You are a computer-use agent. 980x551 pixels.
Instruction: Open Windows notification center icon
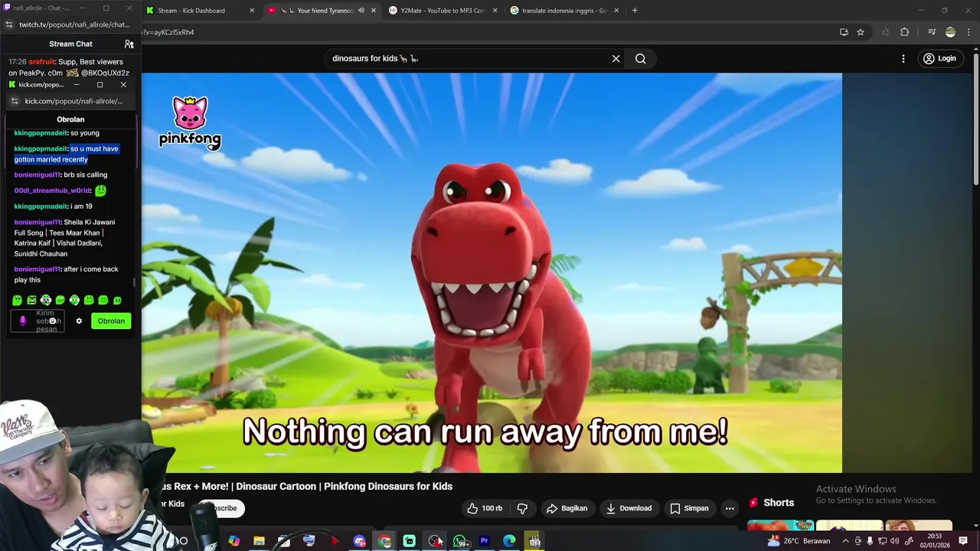(963, 541)
